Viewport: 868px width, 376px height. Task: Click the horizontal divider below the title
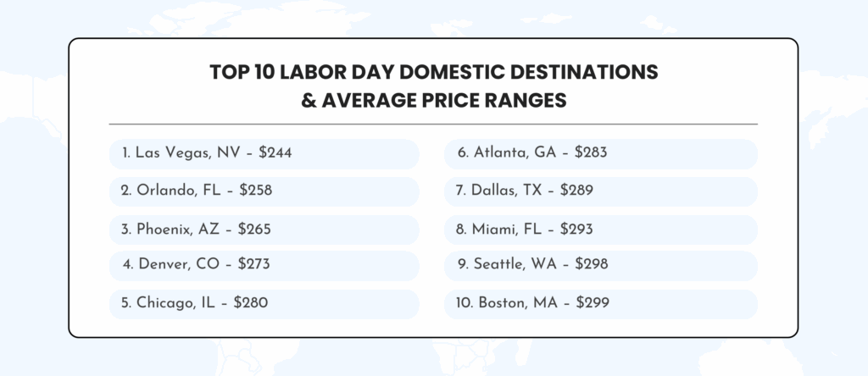433,124
